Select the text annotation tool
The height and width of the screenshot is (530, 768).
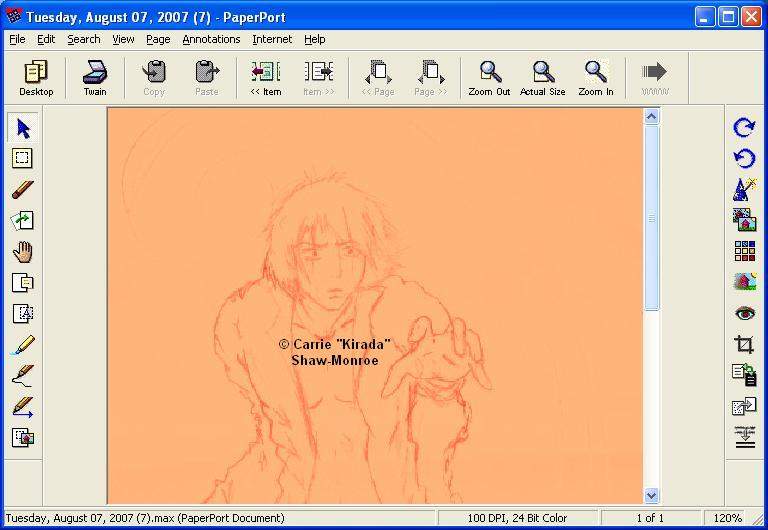tap(23, 313)
